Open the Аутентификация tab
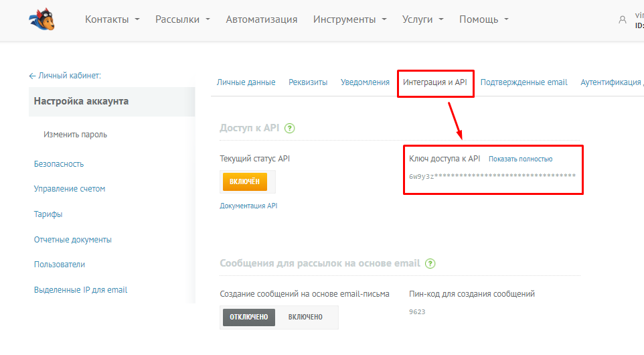Viewport: 644px width, 355px height. (612, 82)
